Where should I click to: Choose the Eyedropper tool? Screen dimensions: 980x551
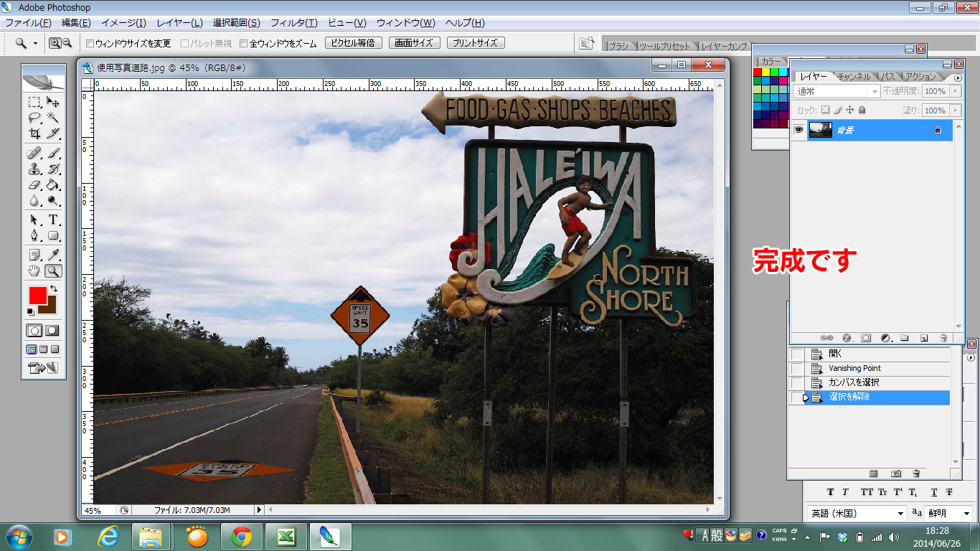(x=53, y=255)
